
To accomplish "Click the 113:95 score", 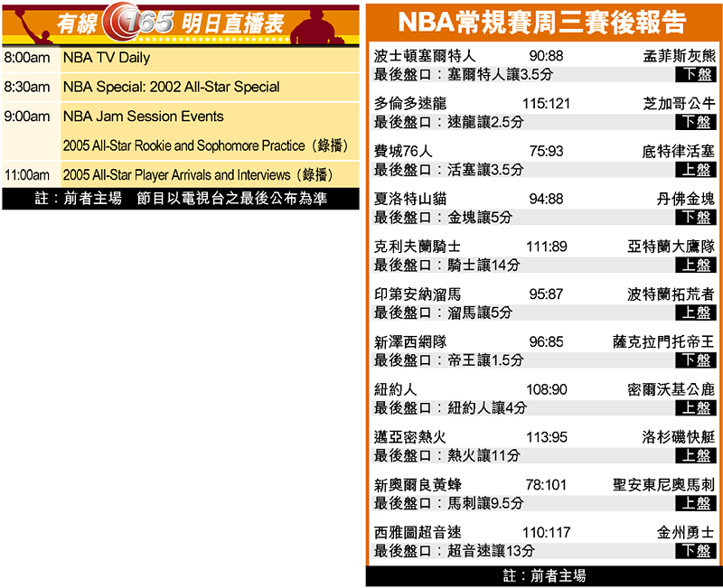I will [x=547, y=437].
